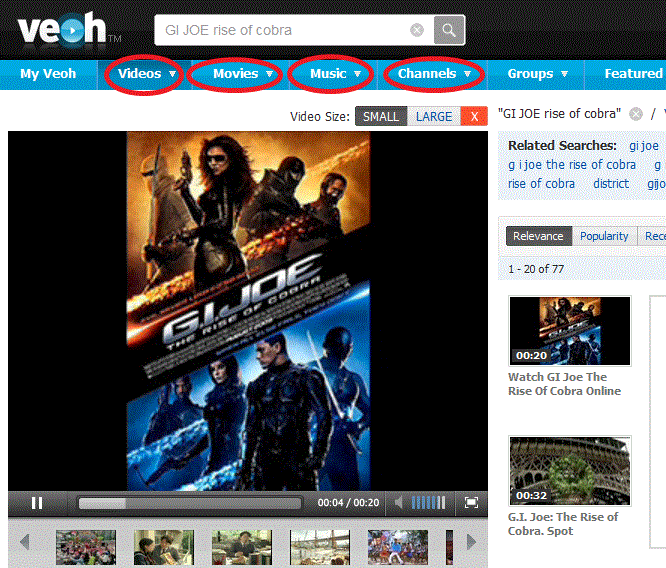
Task: Open the Groups menu
Action: (530, 74)
